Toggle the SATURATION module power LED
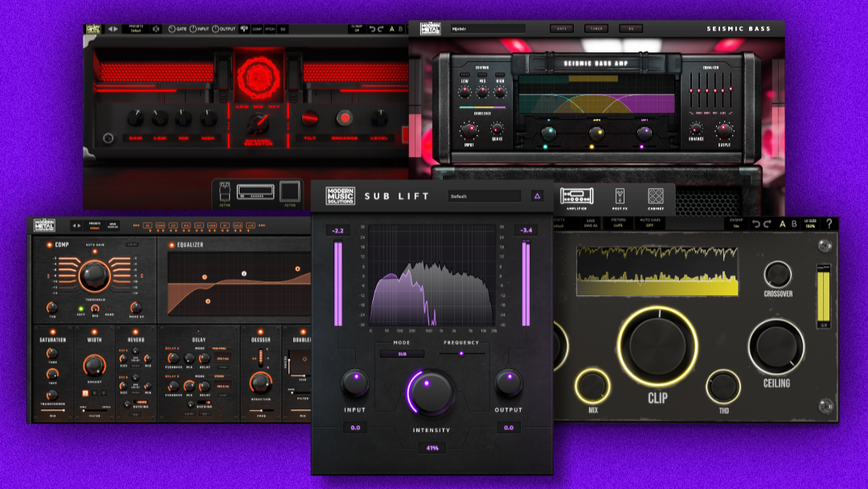Image resolution: width=868 pixels, height=489 pixels. [x=52, y=331]
